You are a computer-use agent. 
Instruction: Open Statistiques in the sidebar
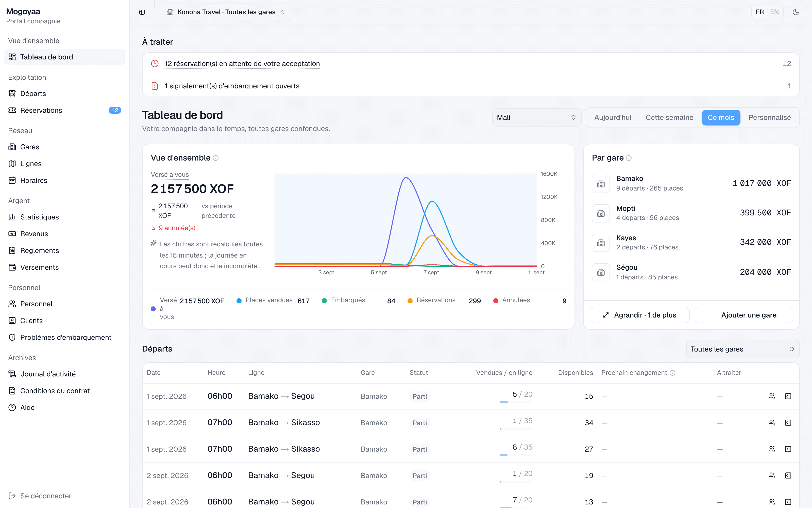pos(64,217)
